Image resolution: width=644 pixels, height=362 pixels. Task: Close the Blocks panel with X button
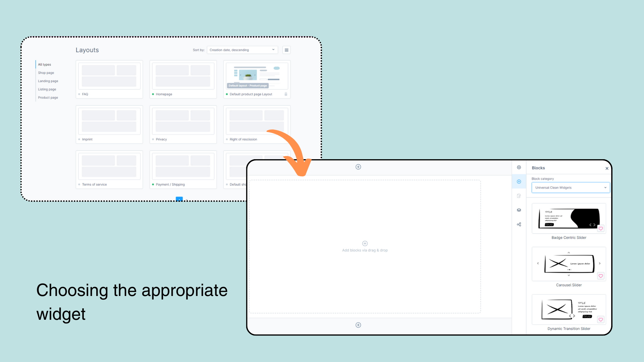(607, 168)
